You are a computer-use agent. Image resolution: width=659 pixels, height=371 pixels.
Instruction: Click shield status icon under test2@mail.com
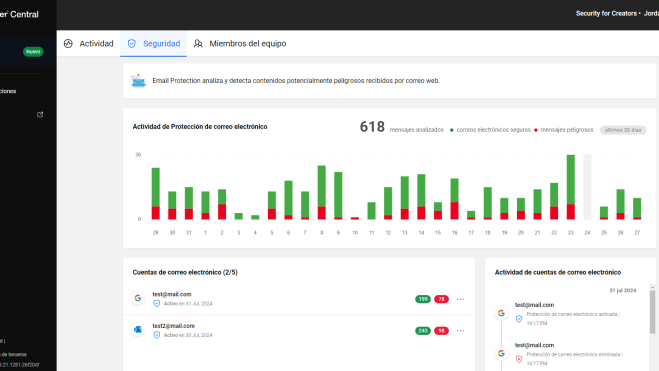click(157, 335)
